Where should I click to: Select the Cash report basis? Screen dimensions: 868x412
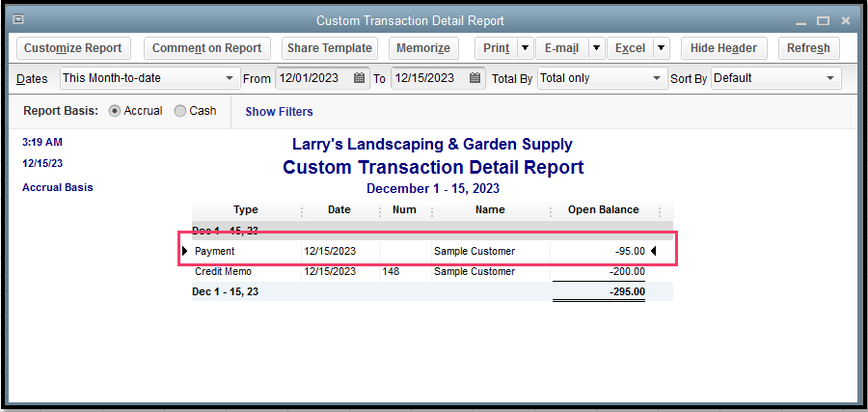(x=180, y=111)
